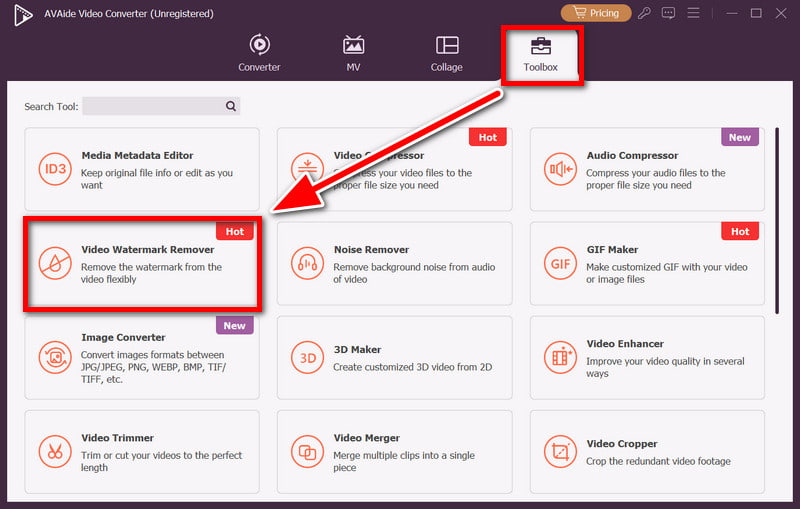Click 'Create customized 3D video from 2D' text

[x=412, y=367]
